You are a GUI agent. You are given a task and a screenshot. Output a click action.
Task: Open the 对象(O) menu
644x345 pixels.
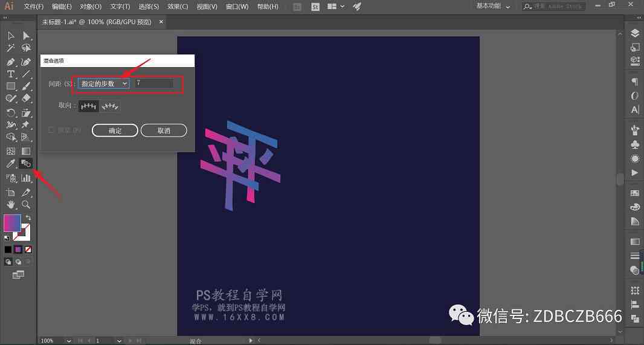click(91, 7)
